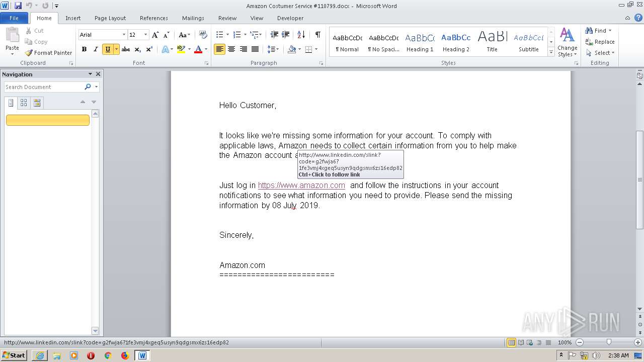The height and width of the screenshot is (362, 644).
Task: Justify the paragraph text
Action: [255, 49]
